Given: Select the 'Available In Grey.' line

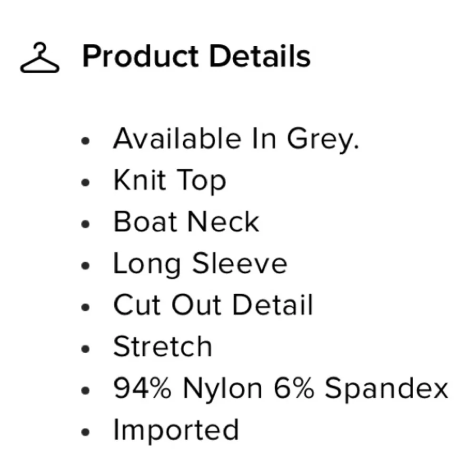Looking at the screenshot, I should pyautogui.click(x=236, y=139).
